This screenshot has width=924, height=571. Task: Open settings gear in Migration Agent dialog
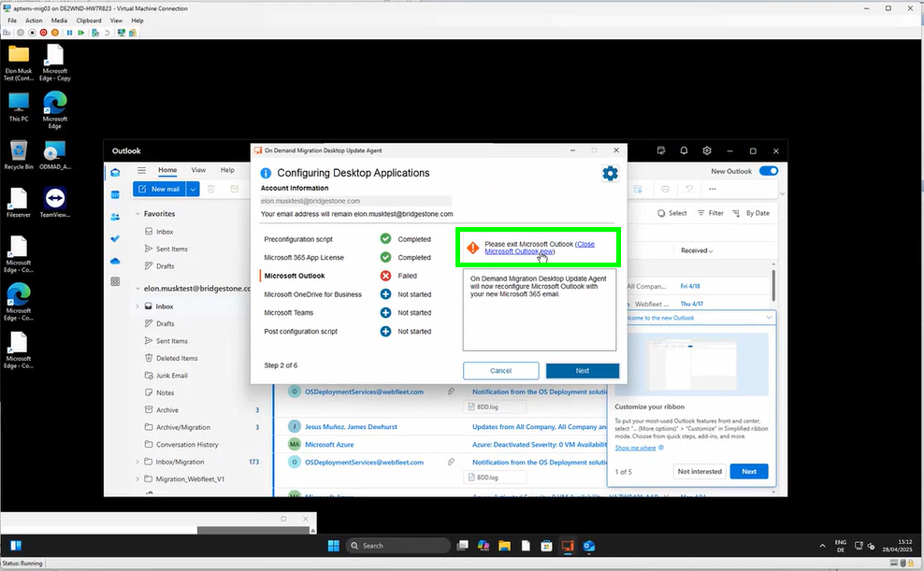(x=610, y=173)
